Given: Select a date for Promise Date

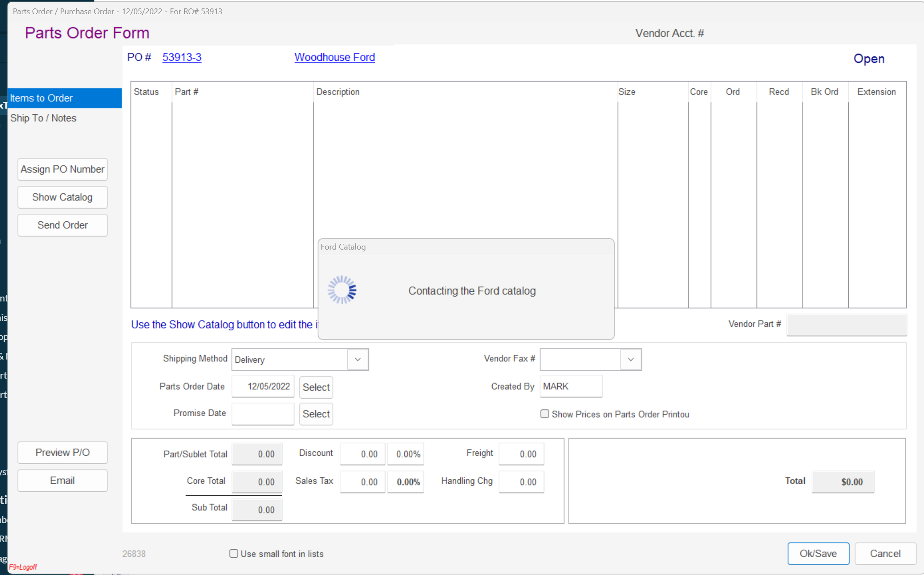Looking at the screenshot, I should (316, 414).
